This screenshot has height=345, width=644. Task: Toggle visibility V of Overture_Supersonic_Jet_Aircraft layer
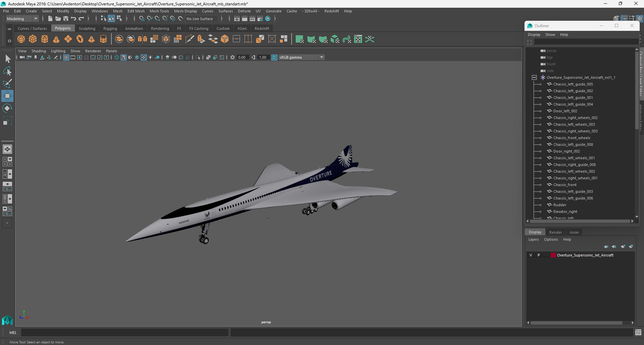(531, 255)
